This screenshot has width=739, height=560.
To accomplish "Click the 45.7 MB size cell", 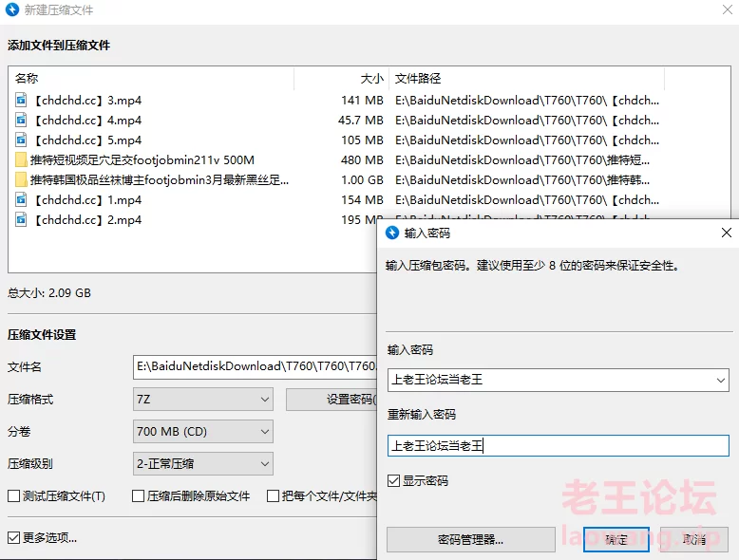I will pyautogui.click(x=361, y=121).
